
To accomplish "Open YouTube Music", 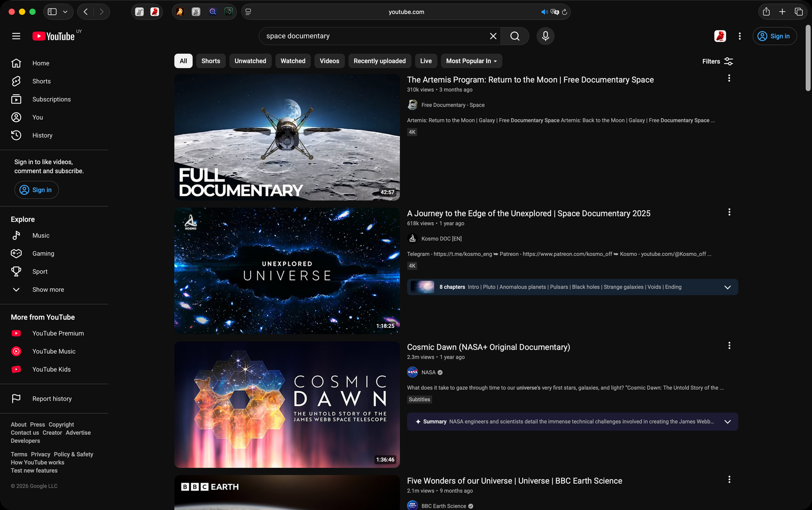I will click(54, 351).
